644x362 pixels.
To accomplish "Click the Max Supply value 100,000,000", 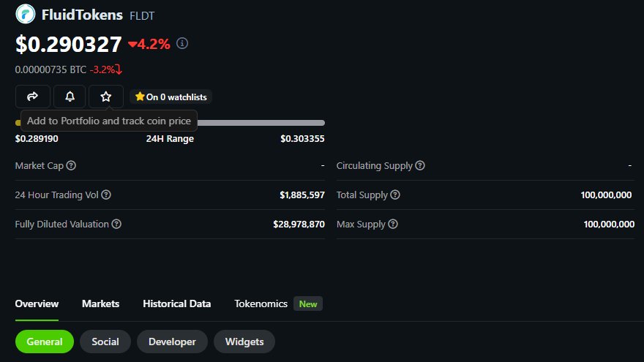I will coord(609,224).
